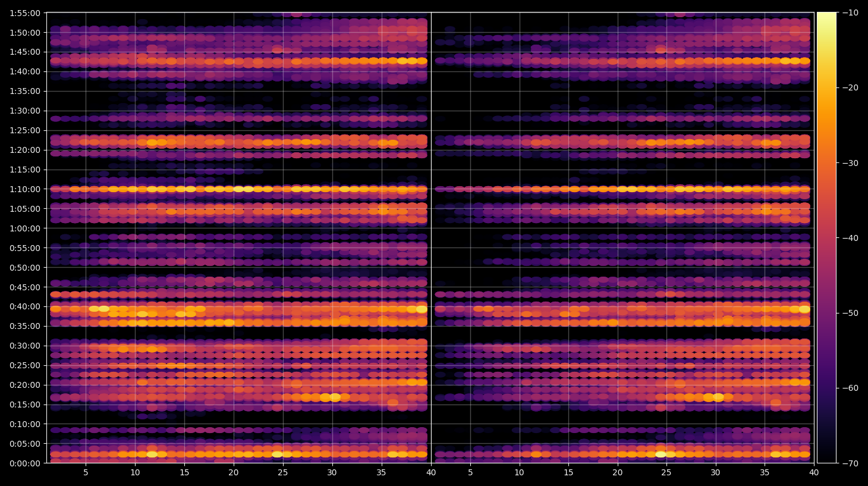The height and width of the screenshot is (486, 868).
Task: Click the 1:45:00 time axis label
Action: 25,52
